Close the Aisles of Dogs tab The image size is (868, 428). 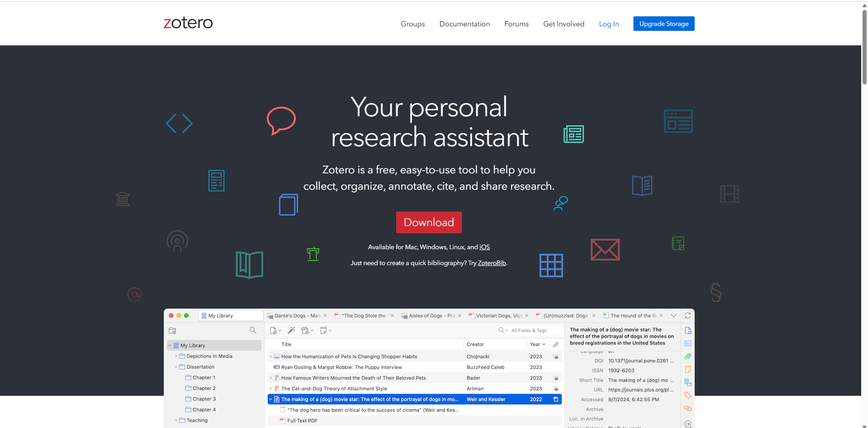click(459, 315)
